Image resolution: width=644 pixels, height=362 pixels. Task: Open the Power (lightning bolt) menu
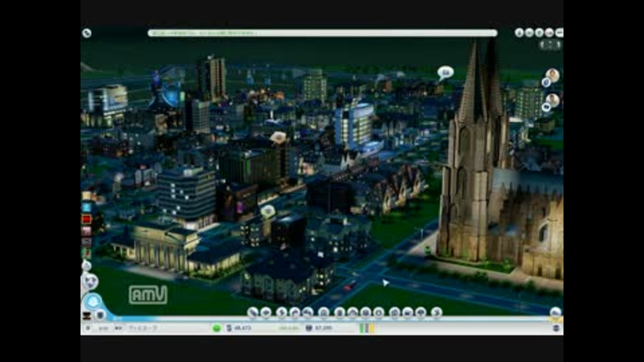(281, 313)
